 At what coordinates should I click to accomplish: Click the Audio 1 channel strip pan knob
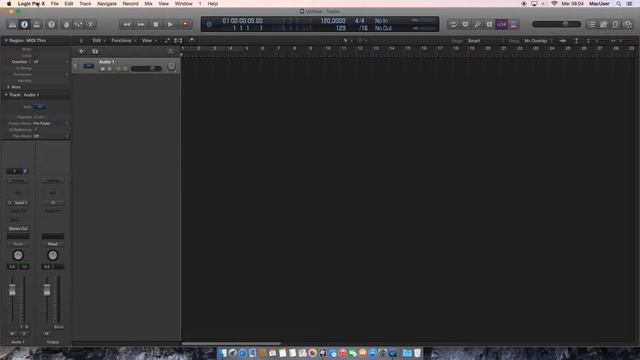pos(18,255)
